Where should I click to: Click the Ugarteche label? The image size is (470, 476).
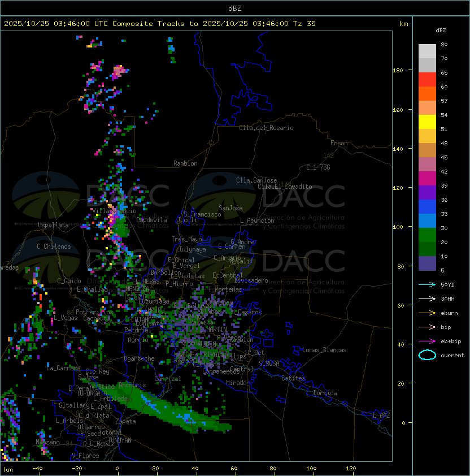click(140, 358)
